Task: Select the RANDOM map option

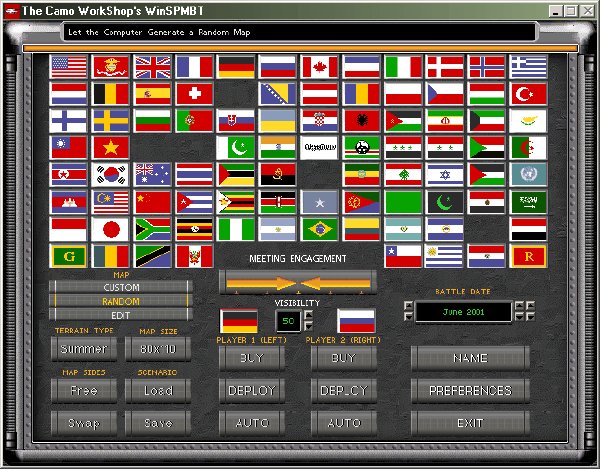Action: [121, 301]
